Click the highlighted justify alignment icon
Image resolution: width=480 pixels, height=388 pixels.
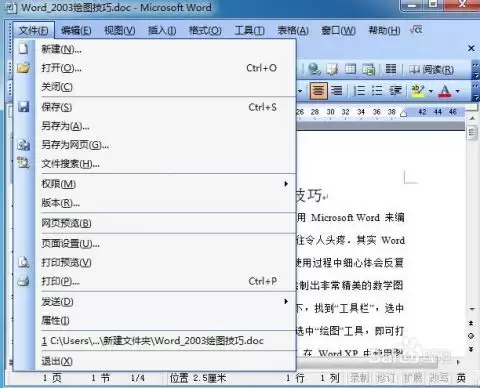pos(318,91)
